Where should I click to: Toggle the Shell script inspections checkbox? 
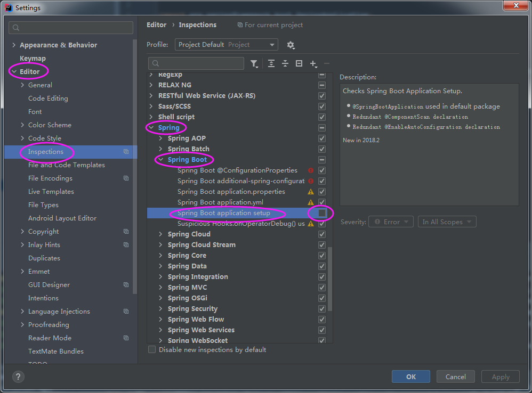[x=322, y=117]
